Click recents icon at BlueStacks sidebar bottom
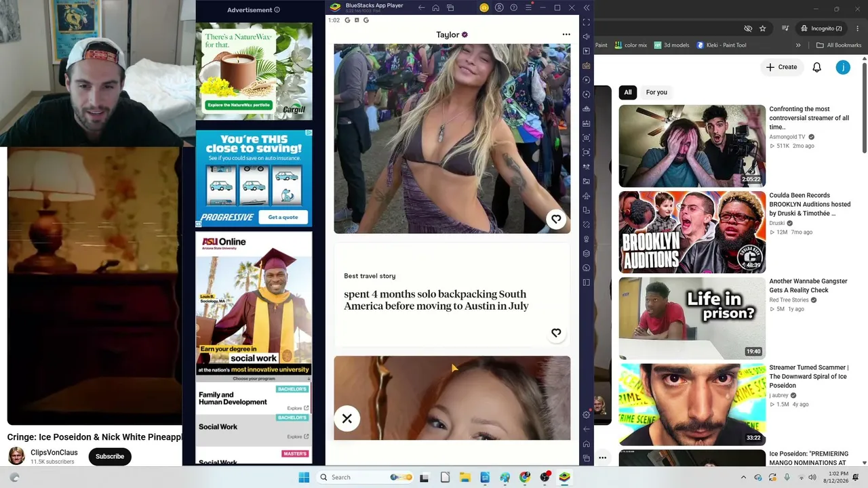Viewport: 868px width, 488px height. [x=587, y=458]
